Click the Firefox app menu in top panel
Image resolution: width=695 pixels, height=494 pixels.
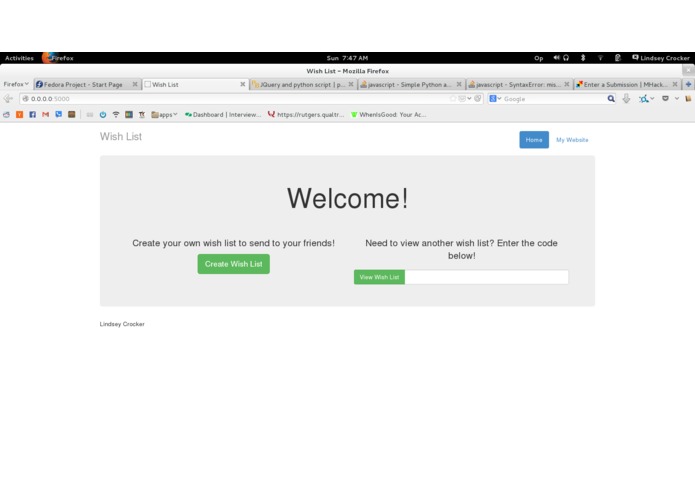pyautogui.click(x=59, y=58)
